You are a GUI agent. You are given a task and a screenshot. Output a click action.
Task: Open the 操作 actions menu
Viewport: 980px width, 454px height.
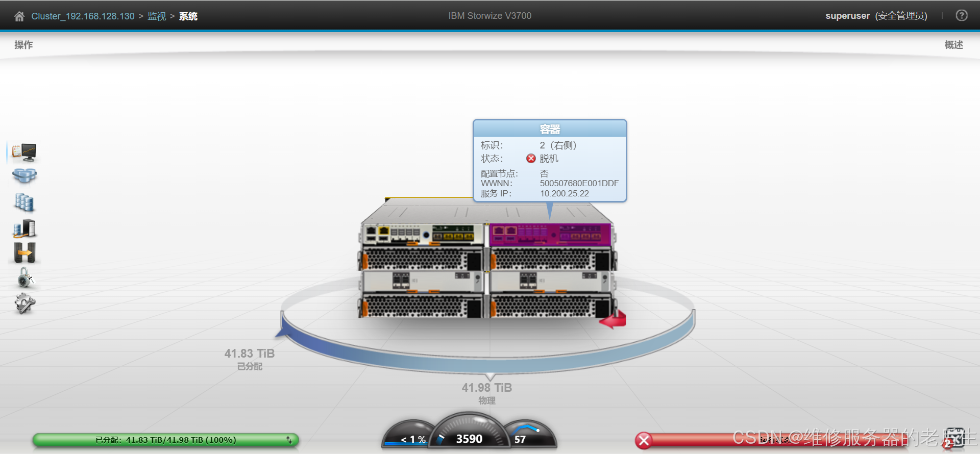[23, 45]
